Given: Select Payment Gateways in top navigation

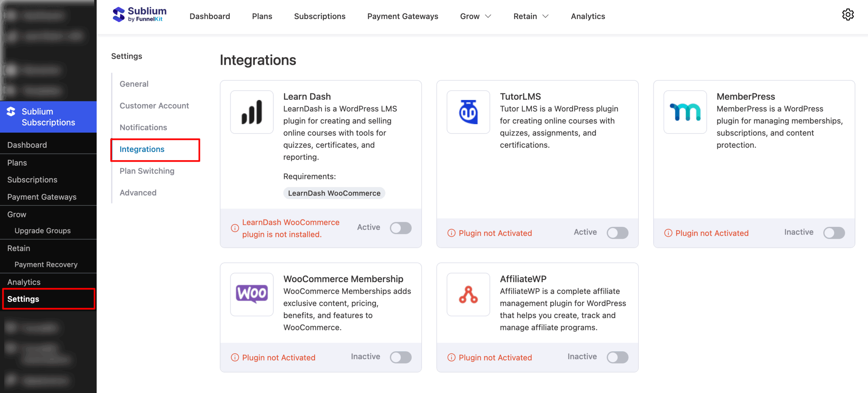Looking at the screenshot, I should point(402,16).
